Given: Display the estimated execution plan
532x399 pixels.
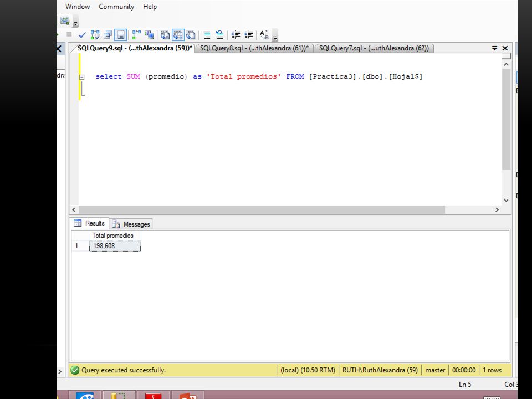Looking at the screenshot, I should tap(95, 34).
